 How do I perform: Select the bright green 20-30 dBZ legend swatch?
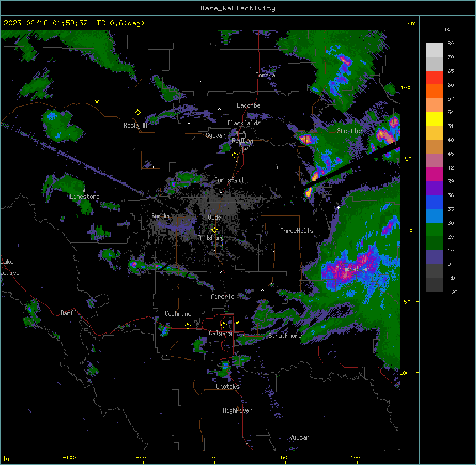click(x=434, y=230)
